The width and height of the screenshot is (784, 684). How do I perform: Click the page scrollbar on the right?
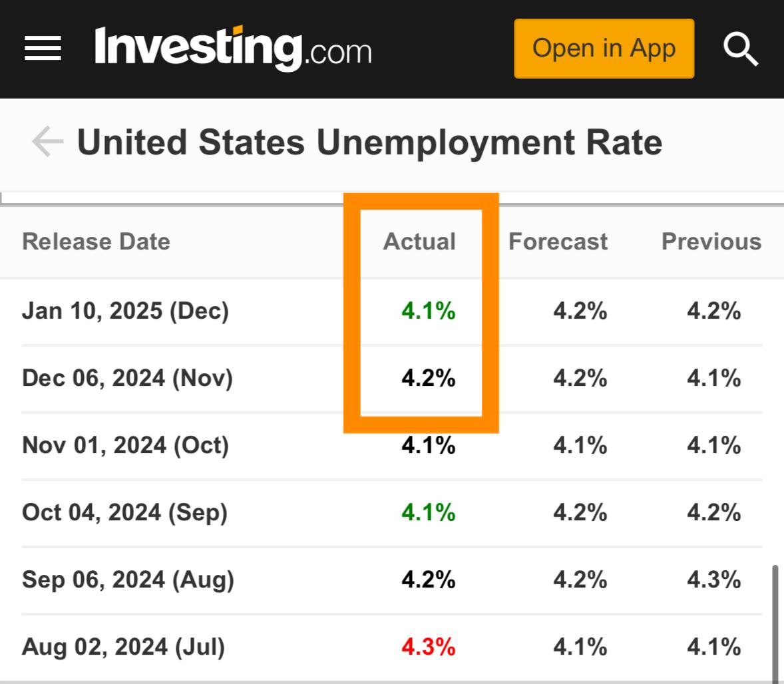[775, 622]
